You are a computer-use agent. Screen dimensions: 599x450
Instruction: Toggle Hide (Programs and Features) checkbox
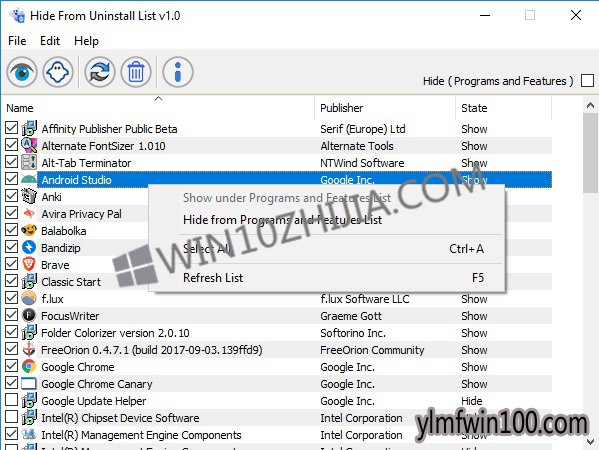point(587,81)
